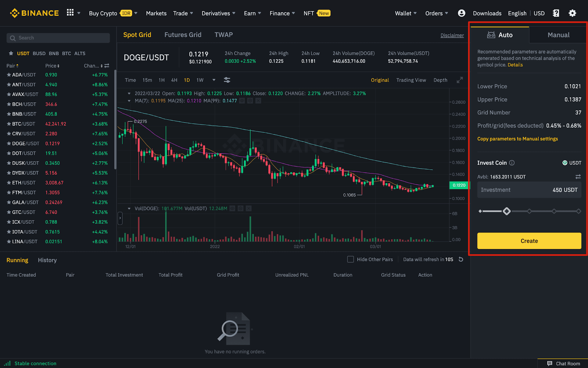Image resolution: width=588 pixels, height=368 pixels.
Task: Switch to Futures Grid tab
Action: [x=183, y=35]
